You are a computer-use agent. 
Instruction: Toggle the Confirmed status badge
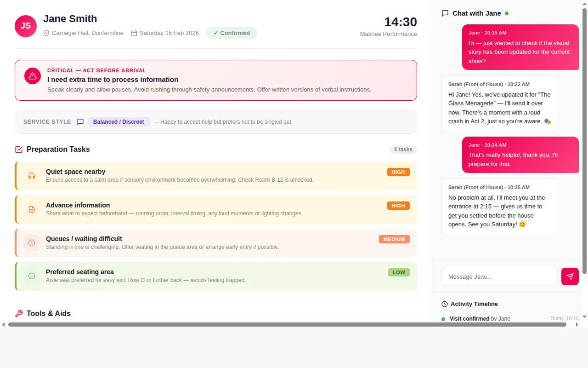(x=232, y=33)
